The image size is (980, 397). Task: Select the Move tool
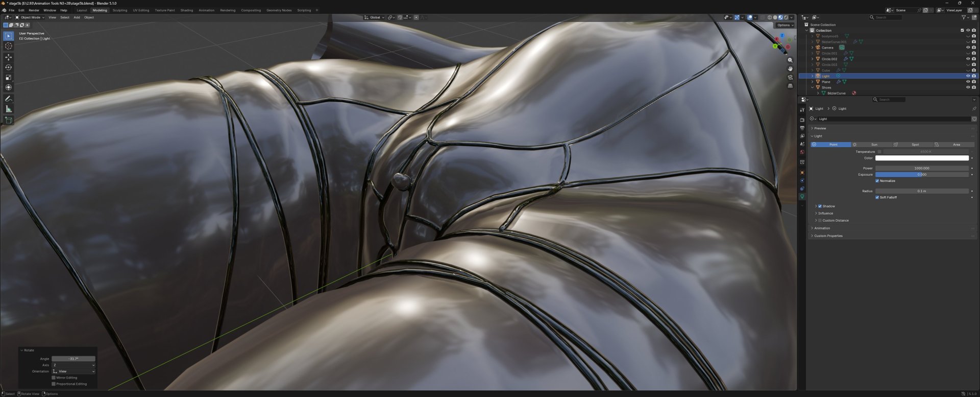pyautogui.click(x=8, y=57)
